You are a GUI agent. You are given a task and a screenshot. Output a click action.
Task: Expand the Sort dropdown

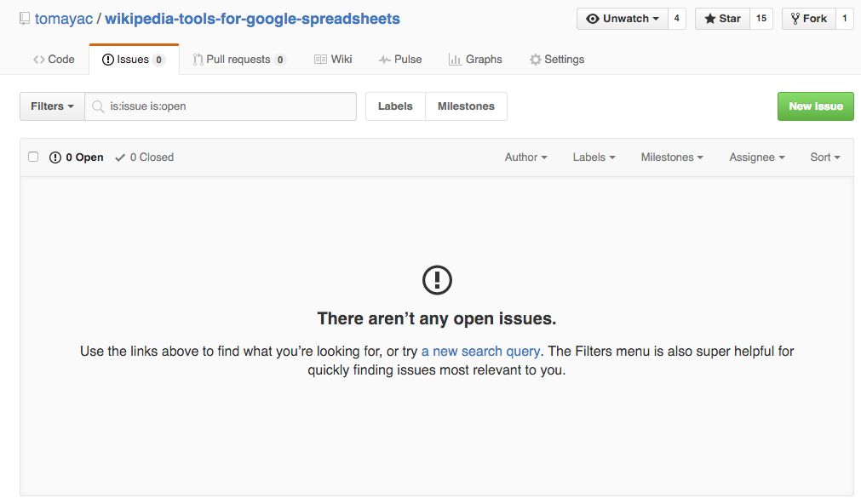824,157
